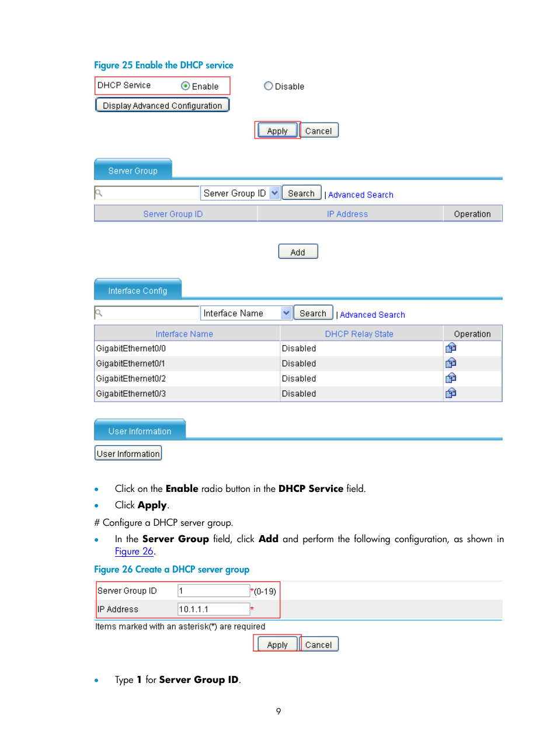Select the DHCP Service Disable radio button
The width and height of the screenshot is (557, 756).
pos(268,86)
